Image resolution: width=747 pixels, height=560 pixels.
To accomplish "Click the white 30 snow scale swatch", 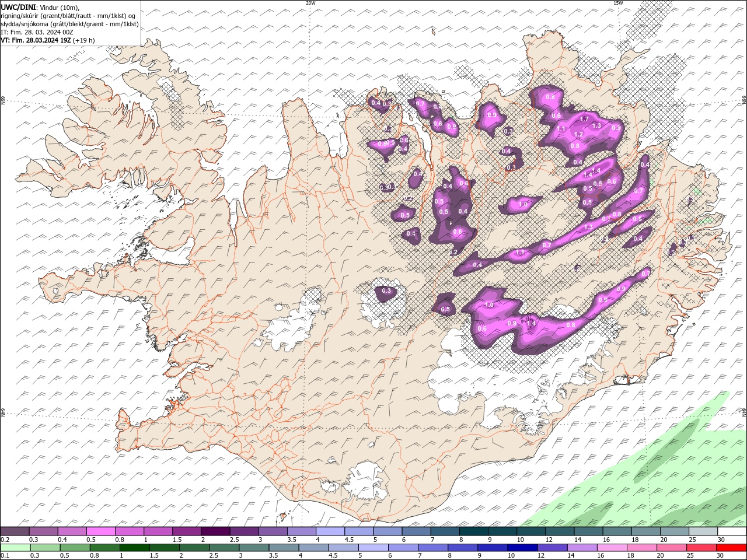I will [731, 531].
